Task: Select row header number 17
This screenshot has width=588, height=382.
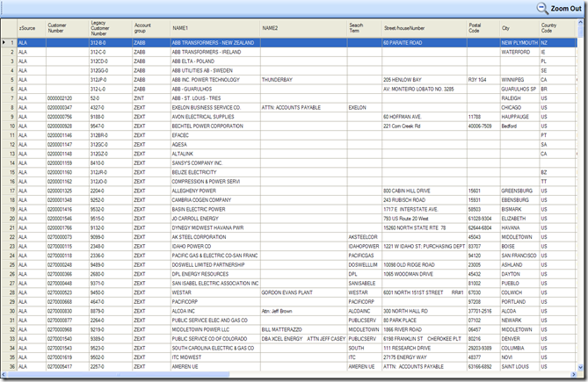Action: coord(9,191)
